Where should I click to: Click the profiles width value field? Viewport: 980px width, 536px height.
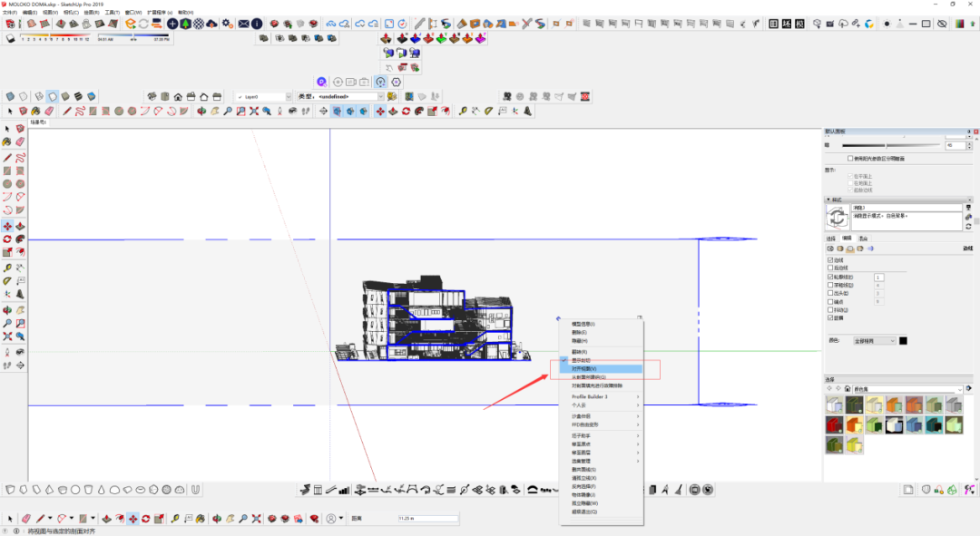tap(878, 278)
